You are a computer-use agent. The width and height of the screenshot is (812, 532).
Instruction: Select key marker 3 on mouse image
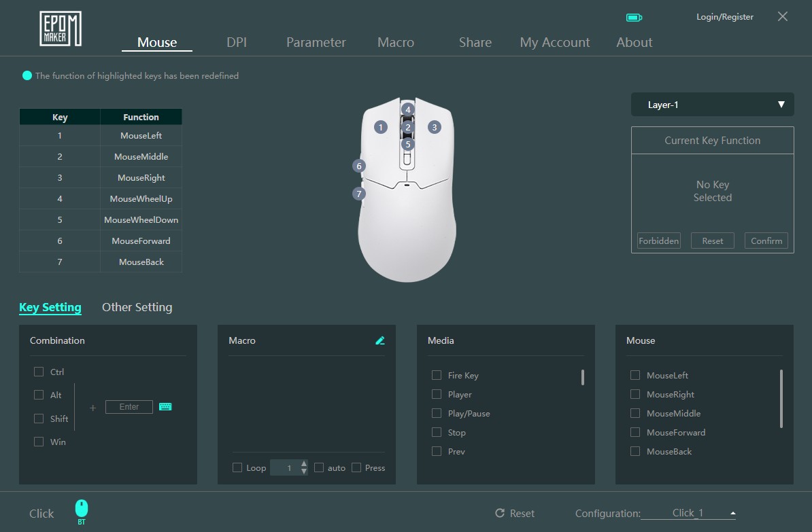[x=435, y=127]
